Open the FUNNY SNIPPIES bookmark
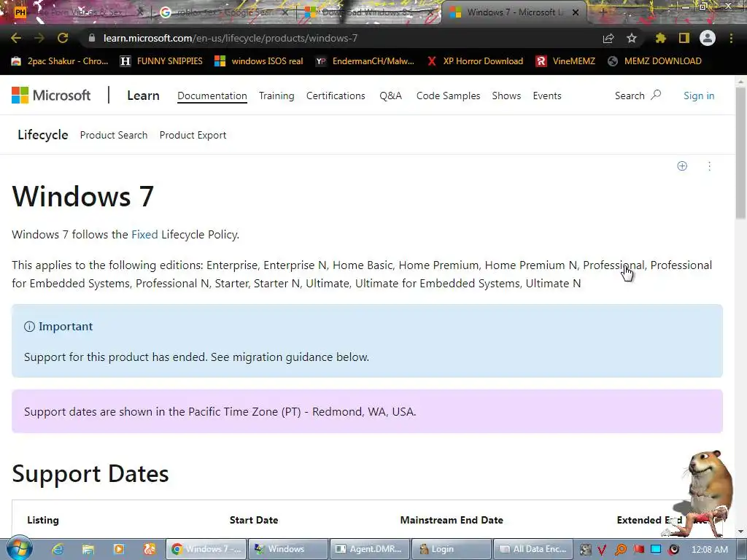 pos(161,61)
